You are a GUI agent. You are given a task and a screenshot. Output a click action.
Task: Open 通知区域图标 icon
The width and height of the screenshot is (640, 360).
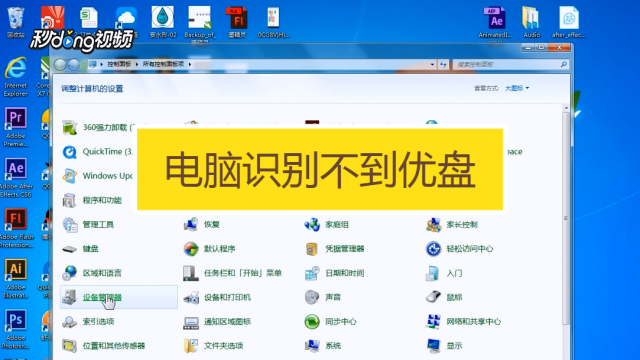click(x=191, y=322)
